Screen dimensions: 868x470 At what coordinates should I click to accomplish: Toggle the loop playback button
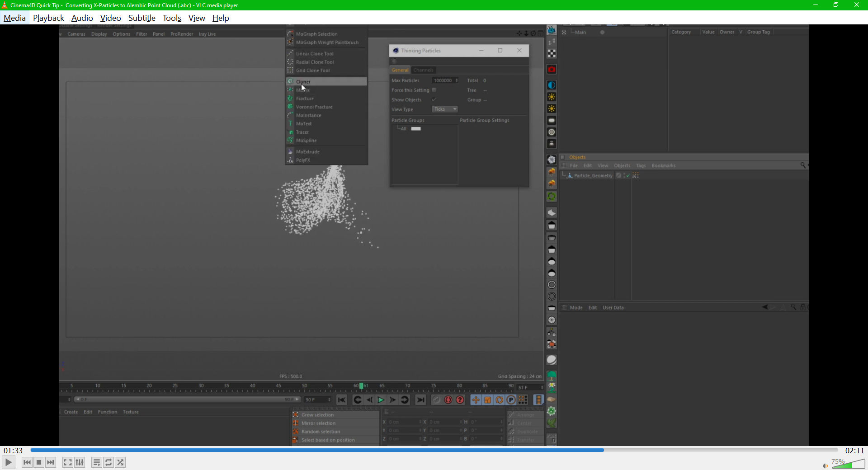[108, 462]
